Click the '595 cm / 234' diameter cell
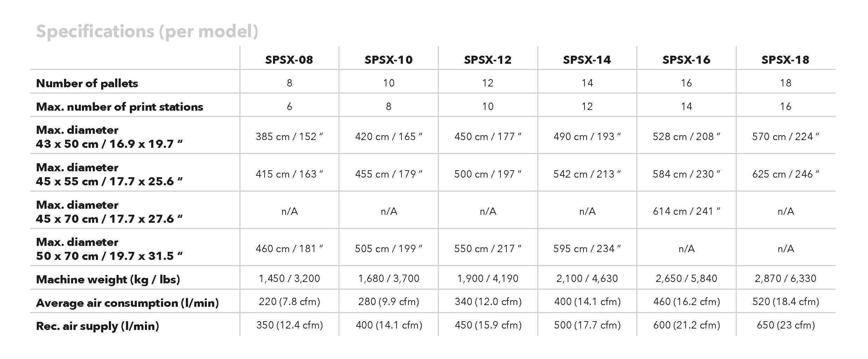 [587, 249]
